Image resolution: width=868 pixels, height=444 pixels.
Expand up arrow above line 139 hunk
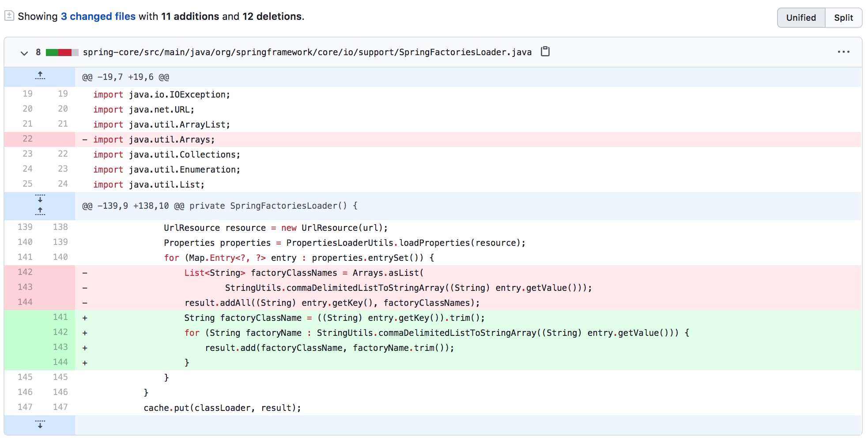(x=40, y=211)
